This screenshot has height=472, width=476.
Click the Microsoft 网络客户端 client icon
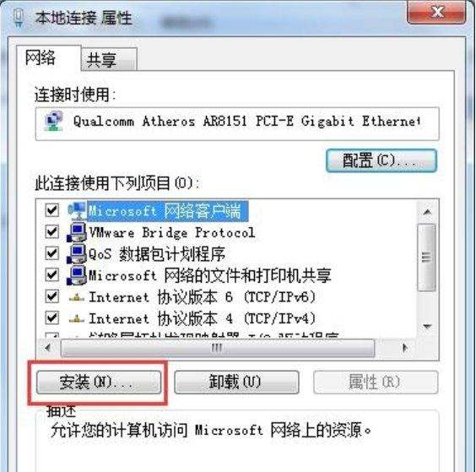77,210
